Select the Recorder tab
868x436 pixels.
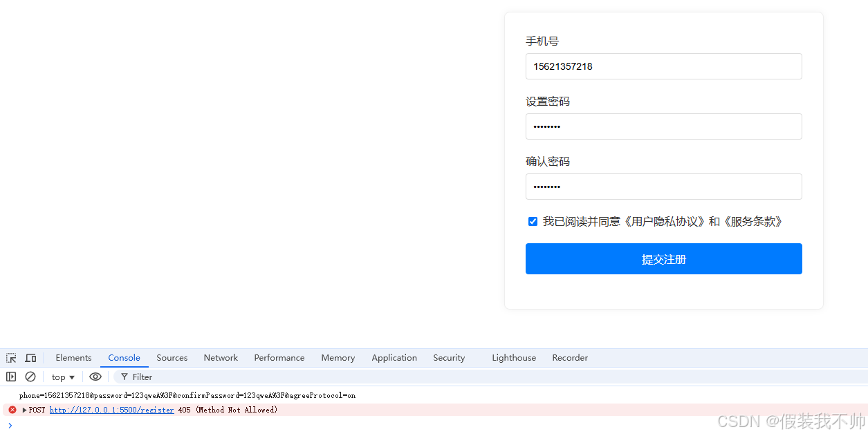click(570, 358)
